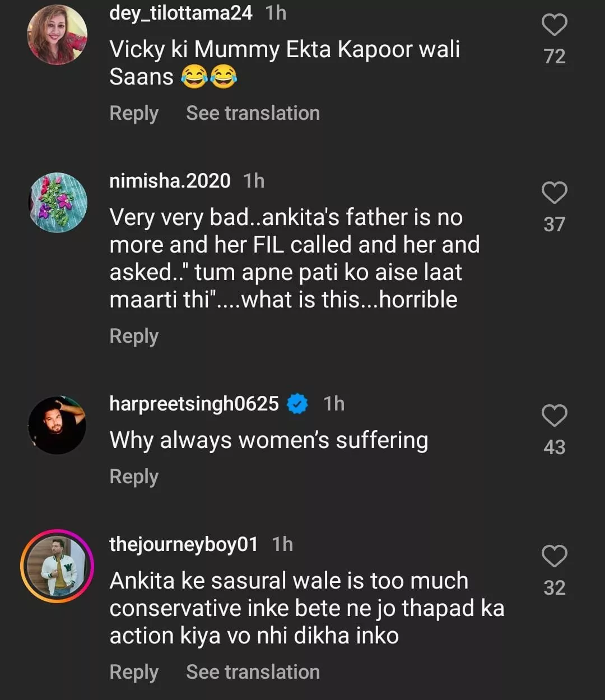Tap heart on nimisha.2020's comment
605x700 pixels.
tap(555, 193)
